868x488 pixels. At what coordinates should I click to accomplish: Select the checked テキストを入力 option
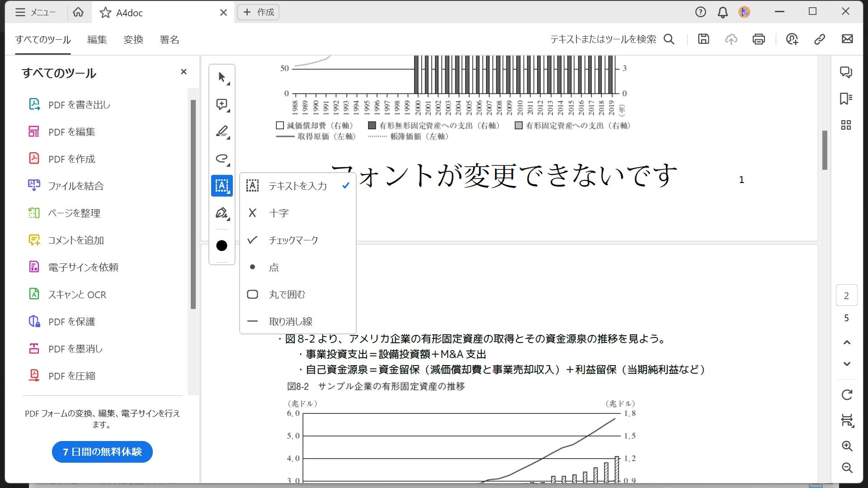point(297,186)
